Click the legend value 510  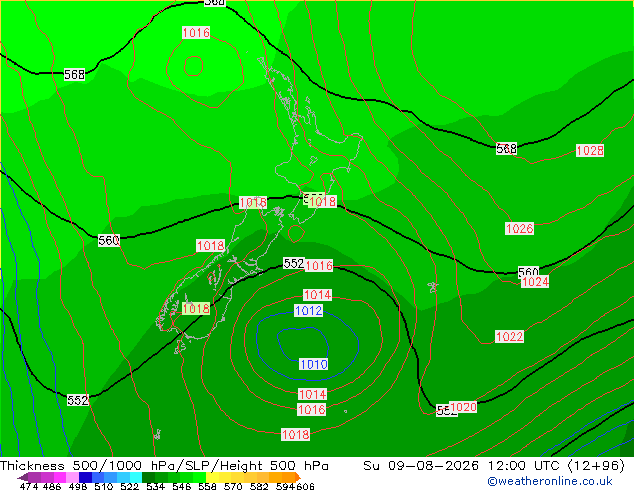[x=104, y=486]
